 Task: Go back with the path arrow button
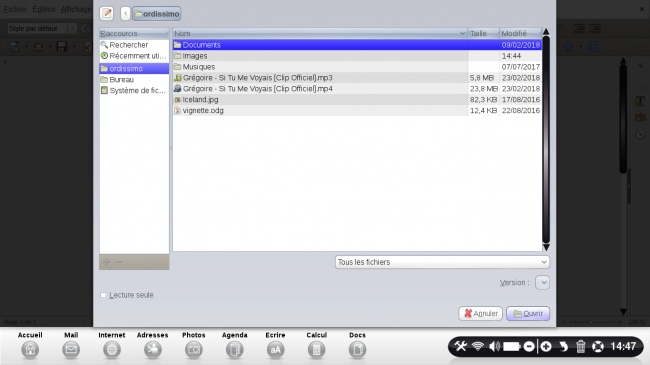click(x=126, y=14)
